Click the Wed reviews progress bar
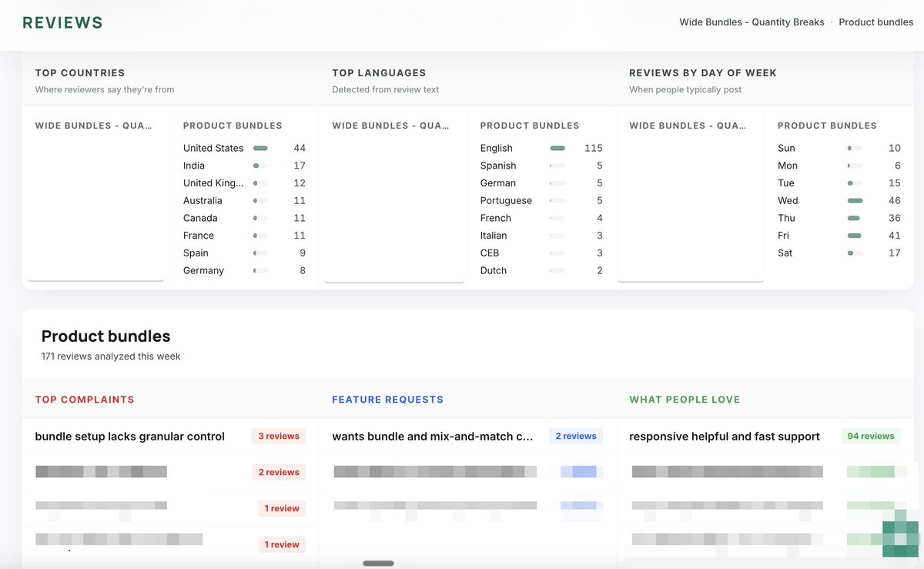The width and height of the screenshot is (924, 569). 855,200
